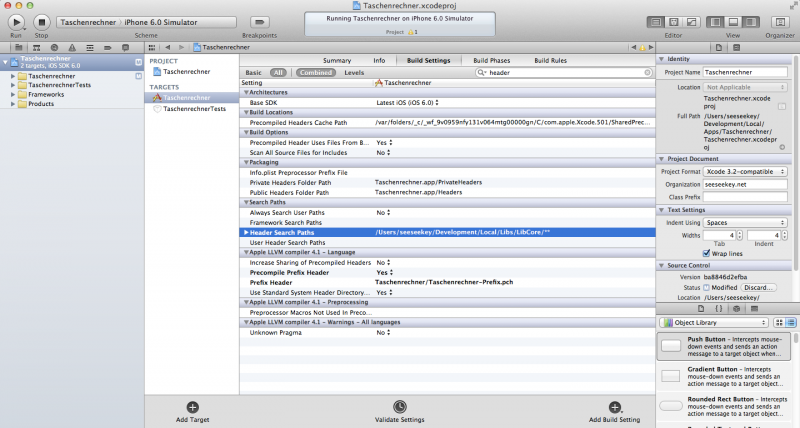Click the Run button in the toolbar
800x428 pixels.
point(16,21)
